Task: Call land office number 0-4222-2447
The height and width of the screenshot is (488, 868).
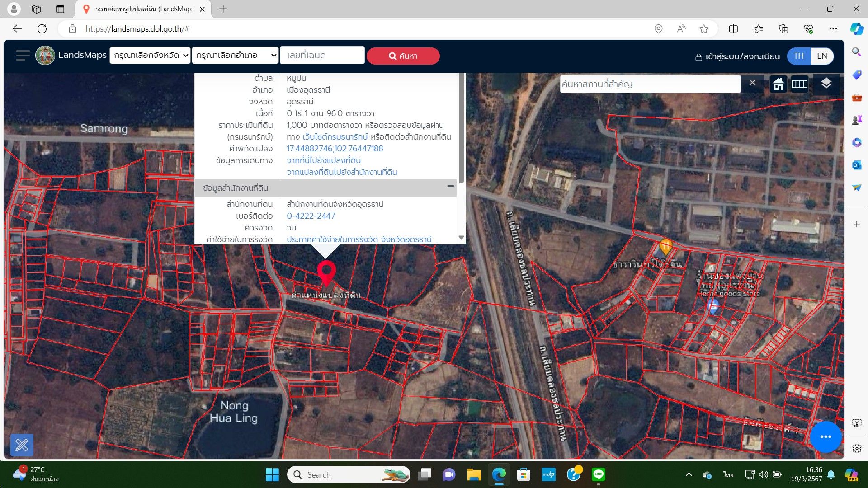Action: pyautogui.click(x=311, y=216)
